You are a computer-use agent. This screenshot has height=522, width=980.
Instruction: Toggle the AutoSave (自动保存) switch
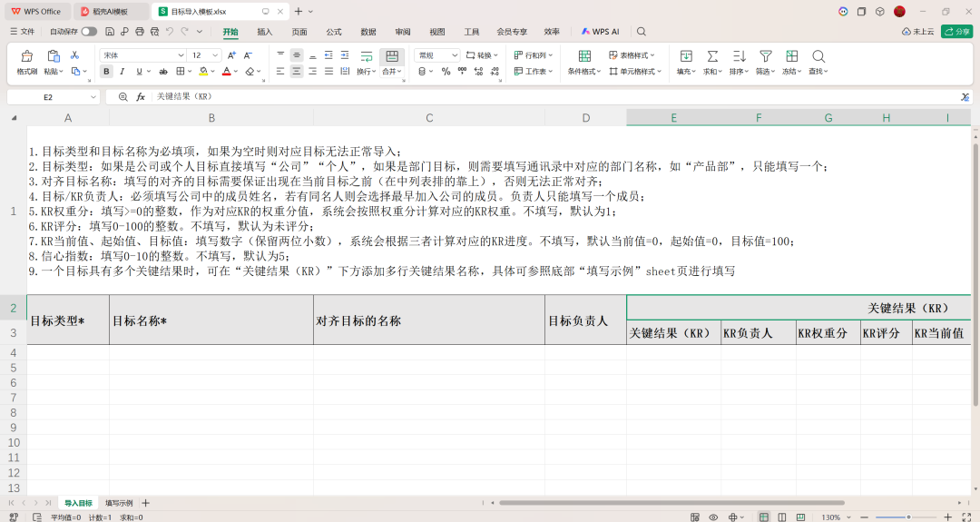[89, 31]
